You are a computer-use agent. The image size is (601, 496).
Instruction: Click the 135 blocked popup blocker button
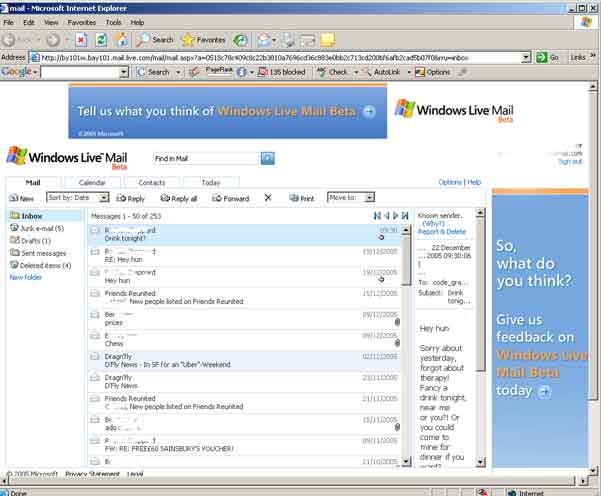282,72
